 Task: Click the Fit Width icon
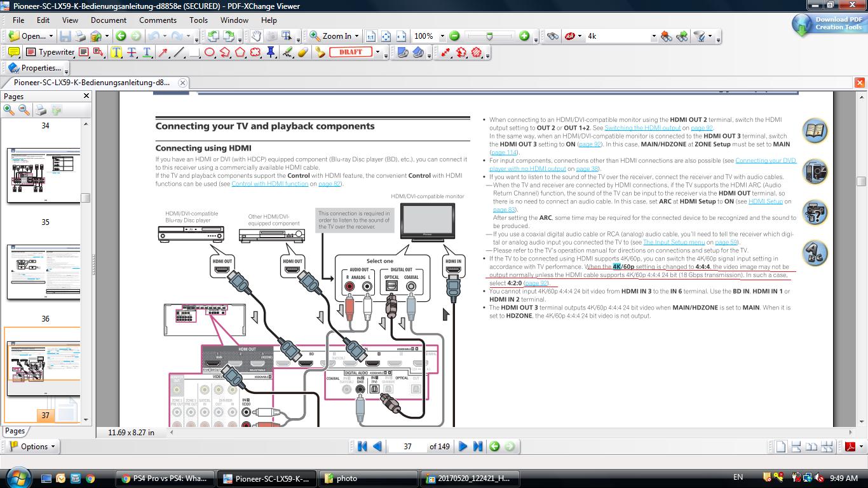click(400, 36)
